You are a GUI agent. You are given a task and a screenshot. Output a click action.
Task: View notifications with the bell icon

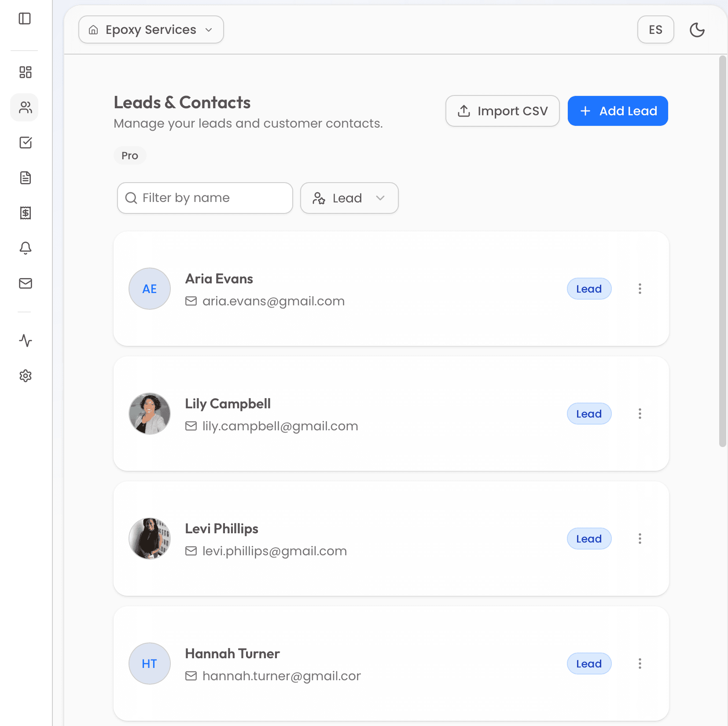click(26, 248)
